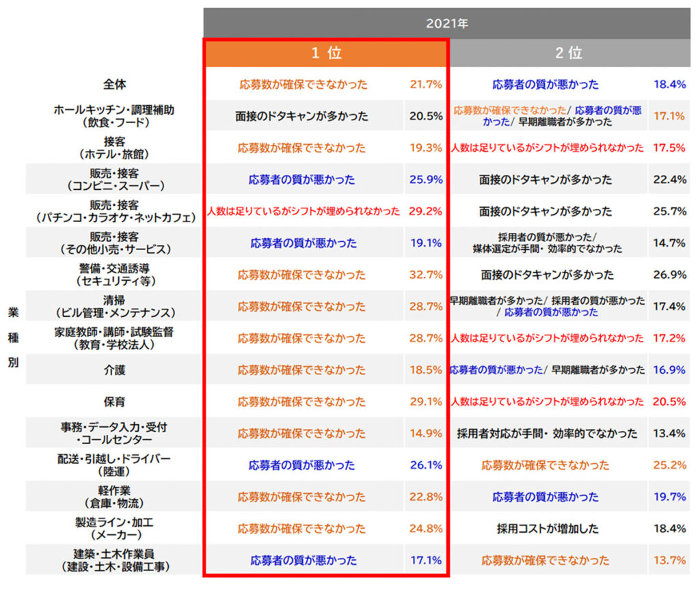Viewport: 700px width, 610px height.
Task: Select the gray "2位" column header
Action: 568,53
